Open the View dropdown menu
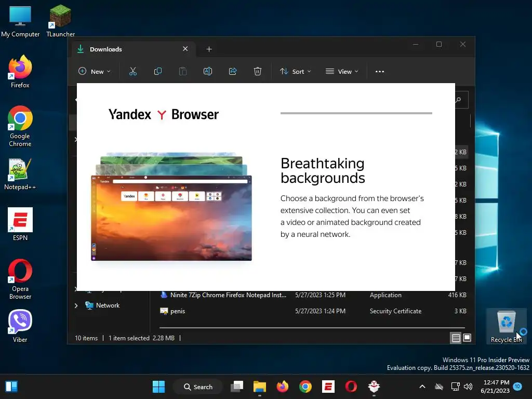 342,71
